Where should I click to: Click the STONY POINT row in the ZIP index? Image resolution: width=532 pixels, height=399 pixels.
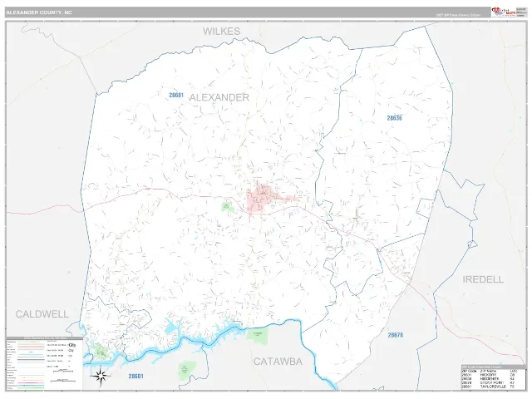488,382
